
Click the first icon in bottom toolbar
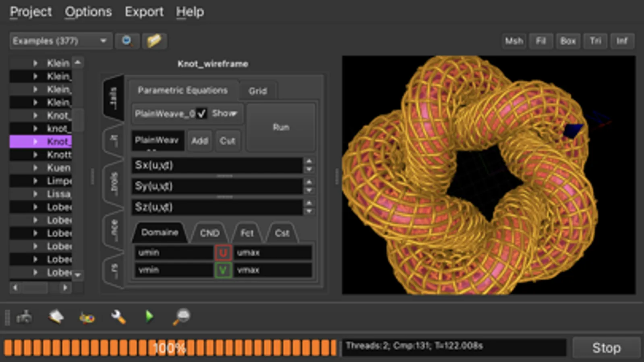[24, 317]
